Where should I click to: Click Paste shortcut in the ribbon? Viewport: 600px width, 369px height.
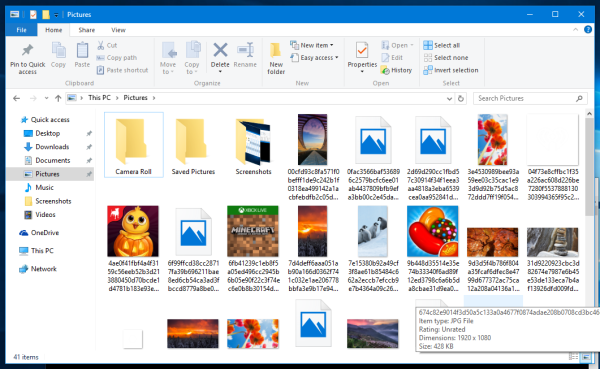pos(122,70)
